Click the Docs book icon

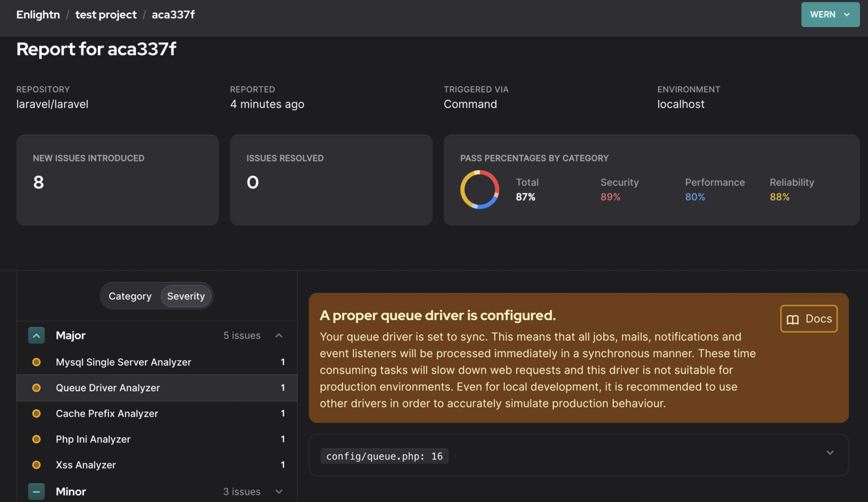click(793, 319)
